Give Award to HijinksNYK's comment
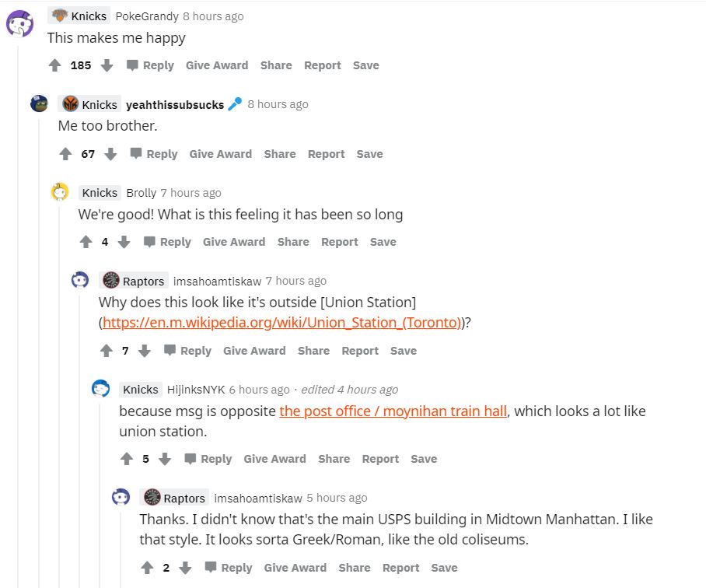Image resolution: width=706 pixels, height=588 pixels. click(x=274, y=459)
